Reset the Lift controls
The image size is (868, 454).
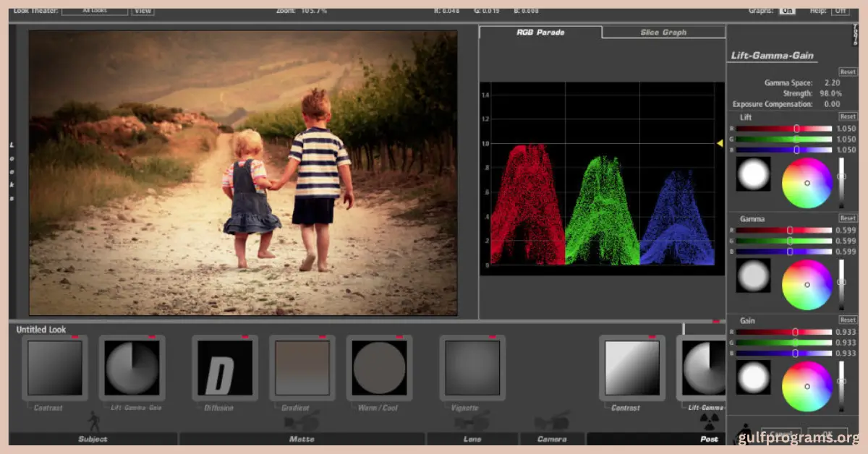point(846,116)
